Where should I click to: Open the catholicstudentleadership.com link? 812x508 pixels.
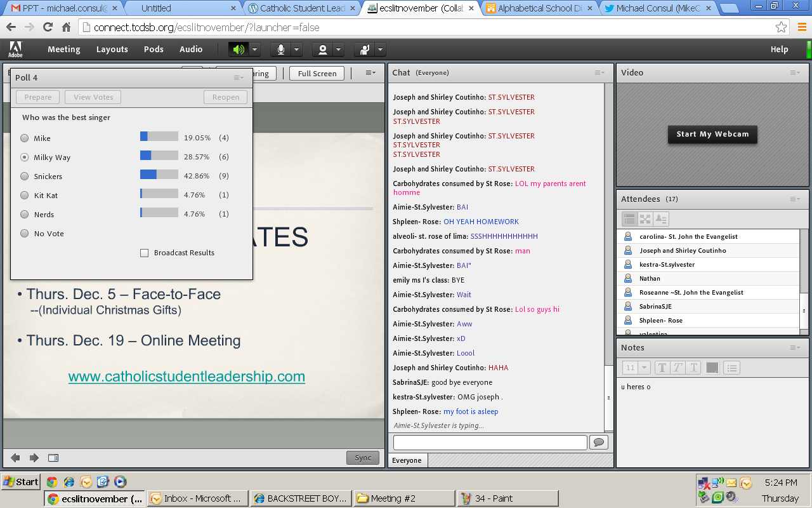coord(187,377)
